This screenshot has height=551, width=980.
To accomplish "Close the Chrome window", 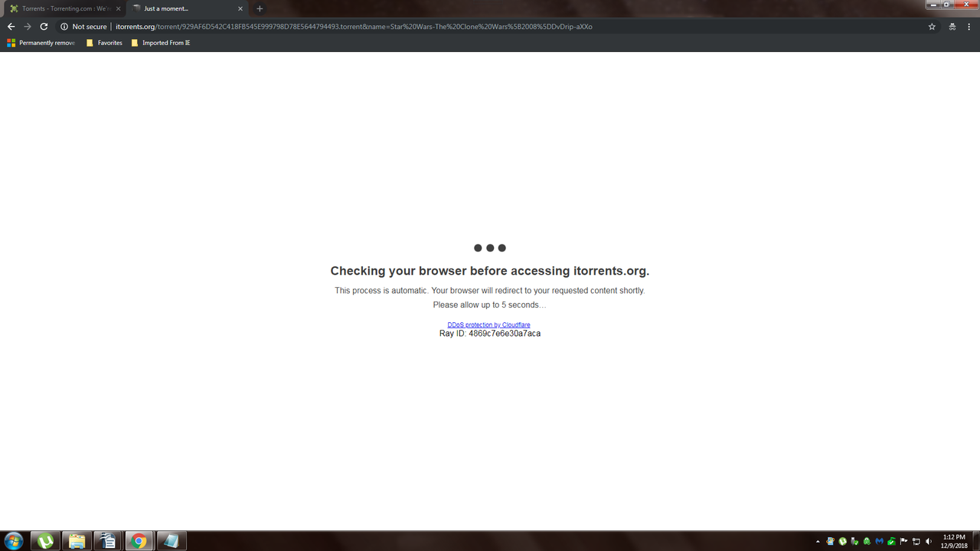I will [965, 4].
